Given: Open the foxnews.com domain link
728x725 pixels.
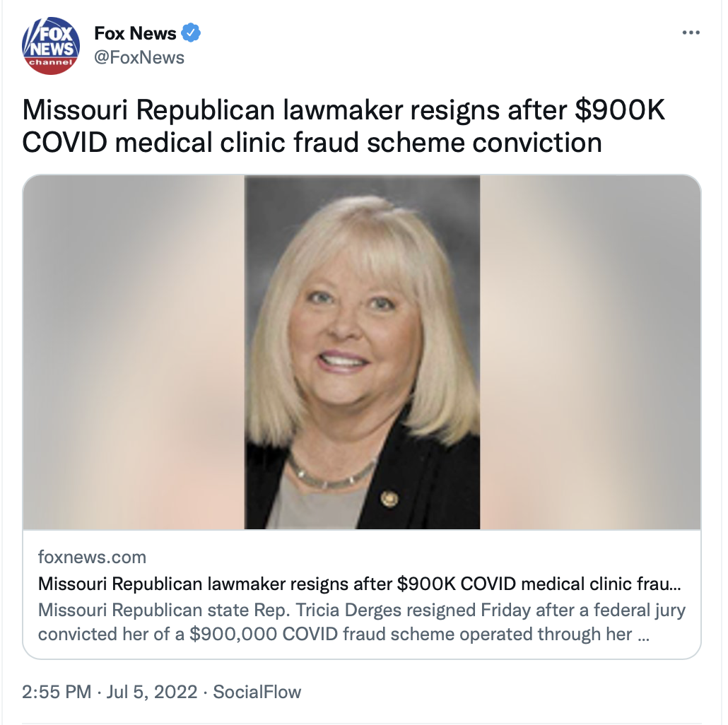Looking at the screenshot, I should (92, 557).
